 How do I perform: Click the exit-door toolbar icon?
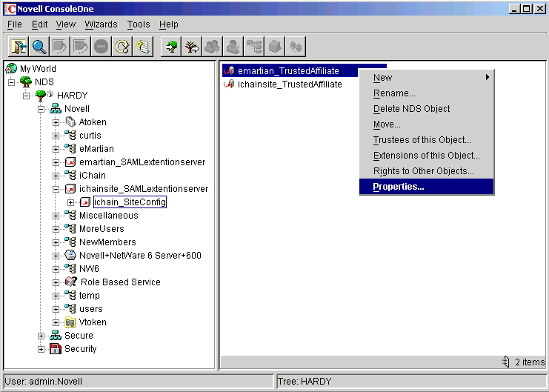click(19, 46)
